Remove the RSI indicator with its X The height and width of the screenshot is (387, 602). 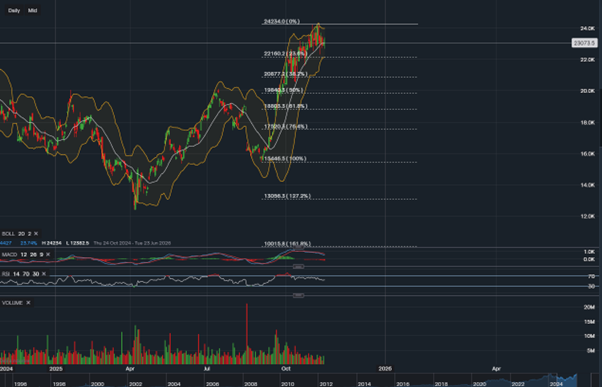pyautogui.click(x=44, y=274)
